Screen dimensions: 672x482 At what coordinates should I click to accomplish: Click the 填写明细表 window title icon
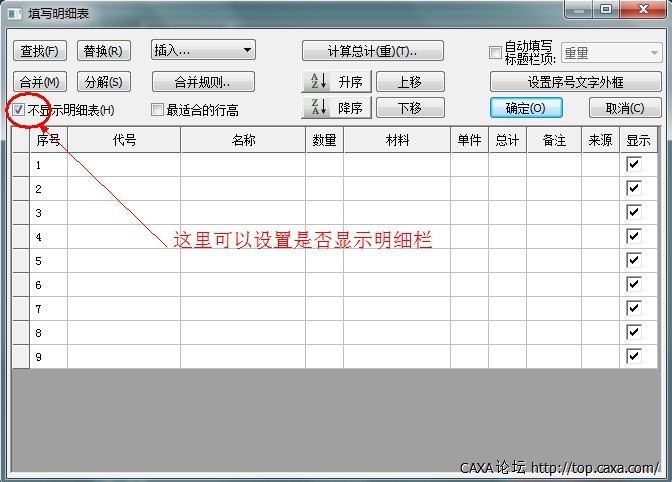click(x=15, y=14)
